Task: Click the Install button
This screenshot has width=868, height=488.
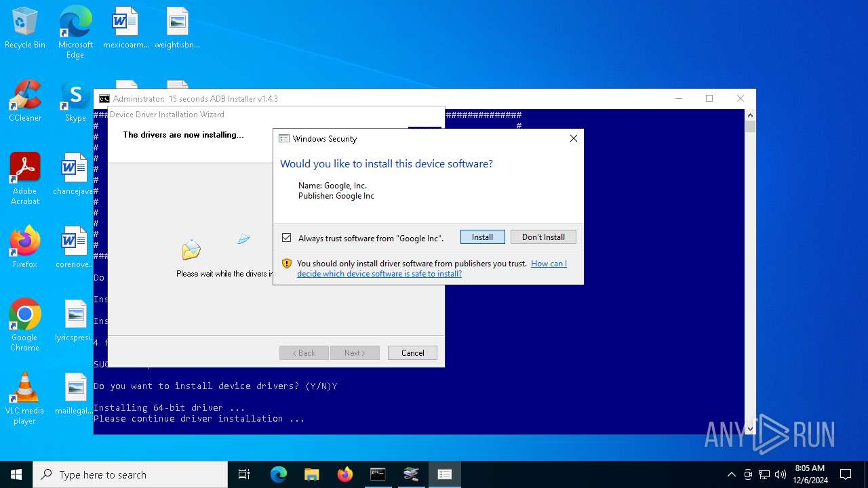Action: (x=482, y=237)
